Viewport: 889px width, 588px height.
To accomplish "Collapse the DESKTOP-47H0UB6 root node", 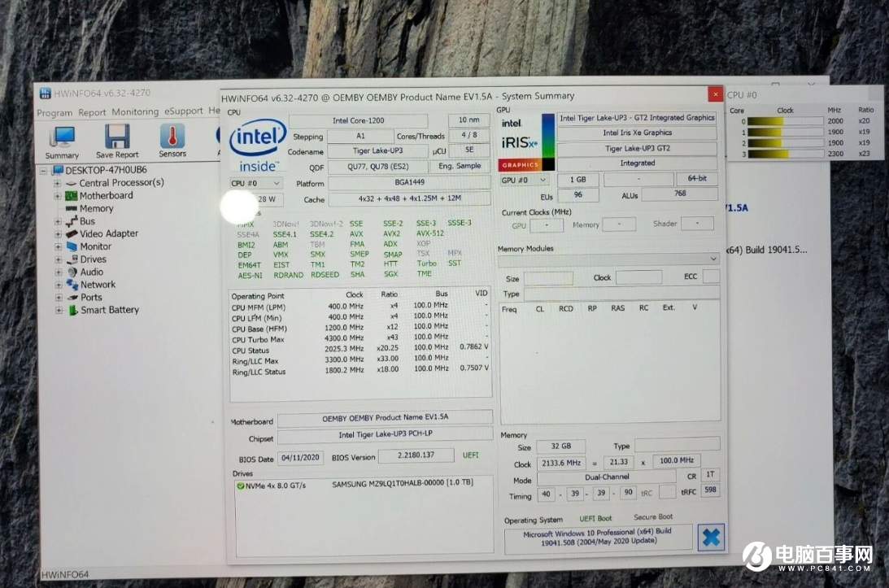I will [x=46, y=171].
